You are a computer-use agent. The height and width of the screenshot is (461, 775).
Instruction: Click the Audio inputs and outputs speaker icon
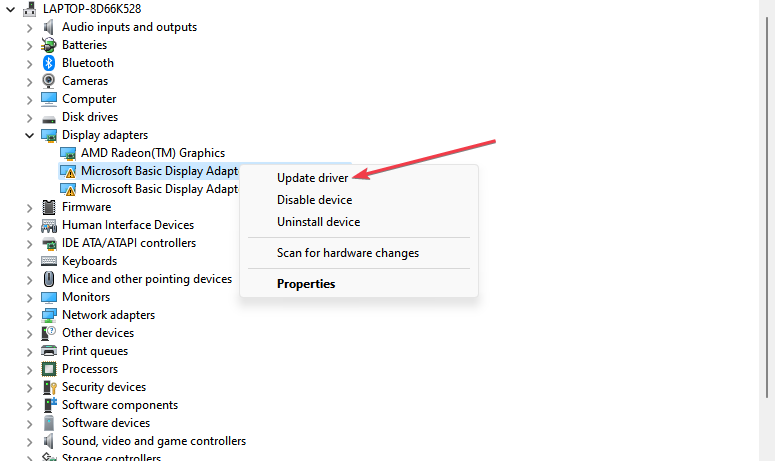coord(48,27)
